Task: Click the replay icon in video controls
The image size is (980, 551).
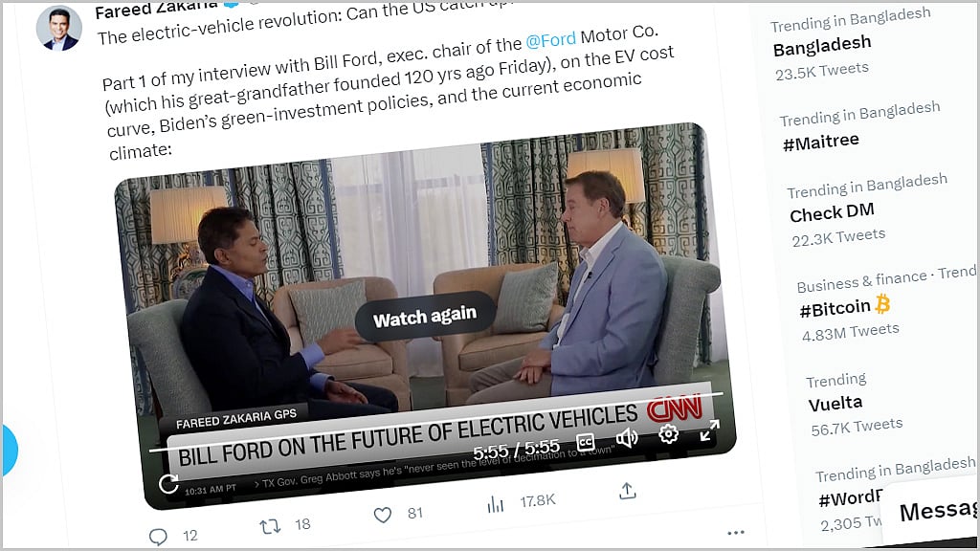Action: pyautogui.click(x=168, y=483)
